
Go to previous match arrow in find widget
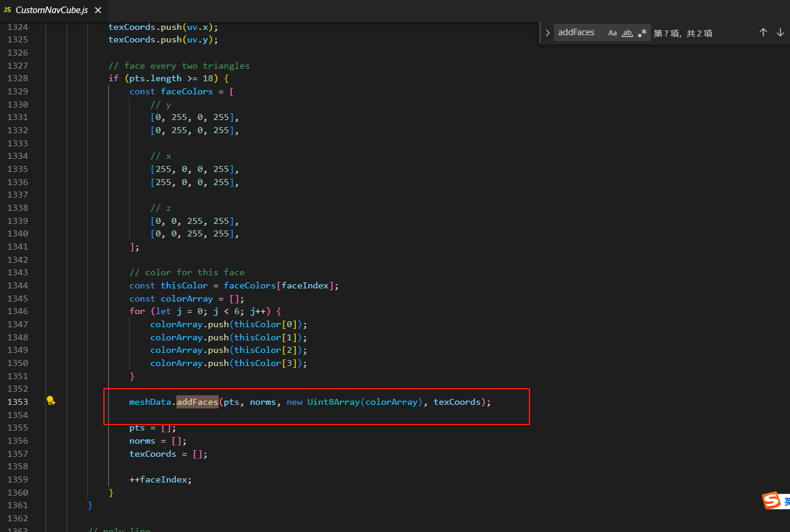(763, 33)
